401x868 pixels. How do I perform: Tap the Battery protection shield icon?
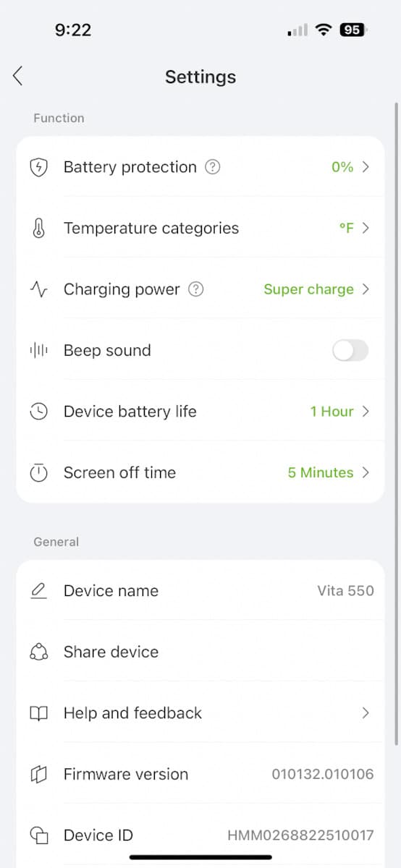pos(38,167)
